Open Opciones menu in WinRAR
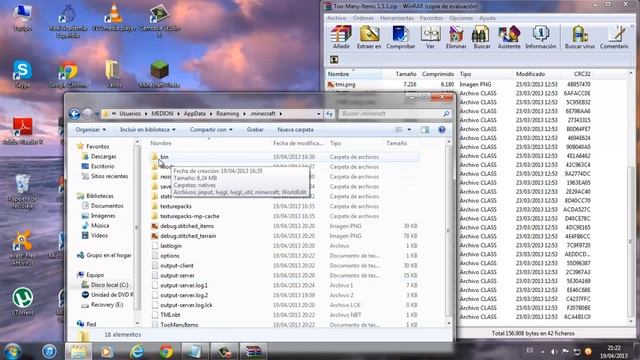Image resolution: width=640 pixels, height=360 pixels. [x=461, y=18]
